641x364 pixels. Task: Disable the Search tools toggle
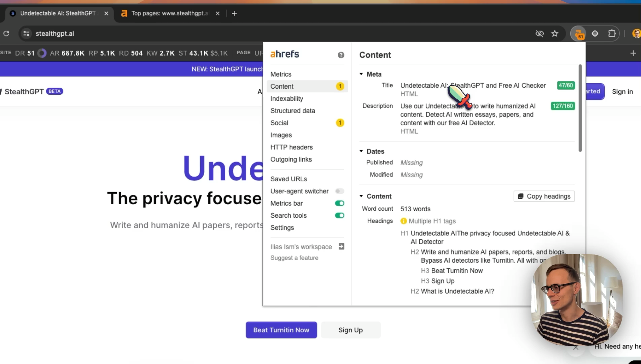[x=339, y=215]
